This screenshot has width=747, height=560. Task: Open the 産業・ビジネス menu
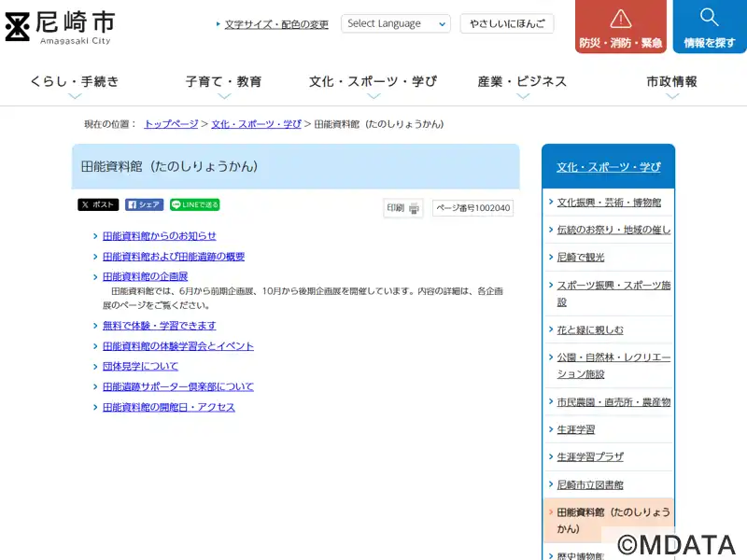522,83
